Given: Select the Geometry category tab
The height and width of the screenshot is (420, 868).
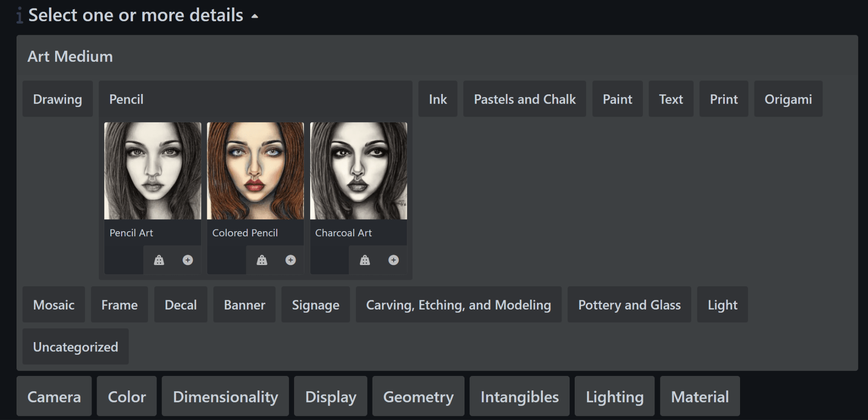Looking at the screenshot, I should [418, 397].
